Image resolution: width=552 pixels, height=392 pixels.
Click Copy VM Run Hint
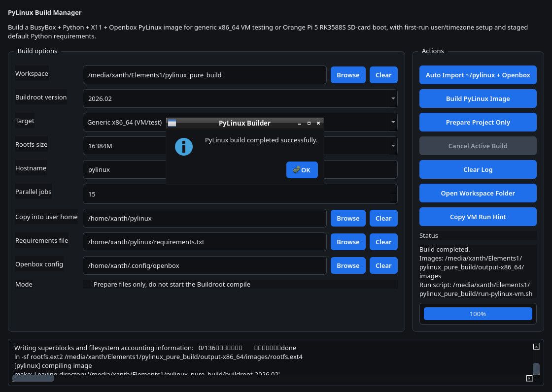[x=478, y=217]
